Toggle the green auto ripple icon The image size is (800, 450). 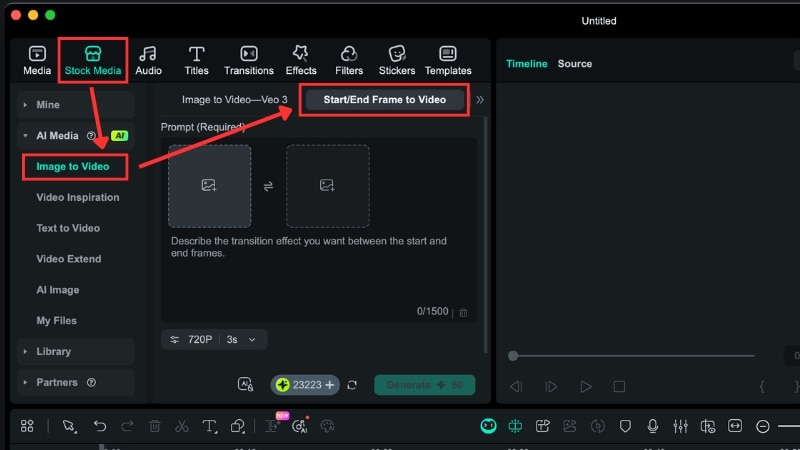(x=515, y=426)
